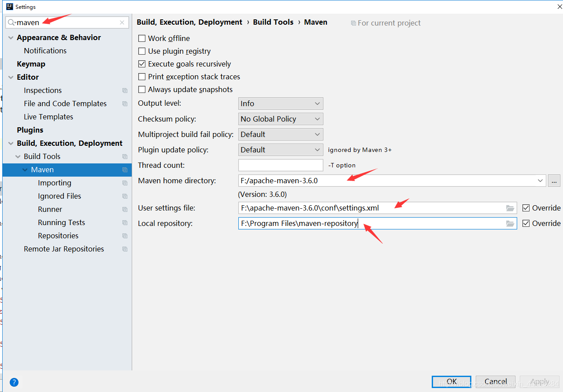Open the Plugin update policy dropdown
Screen dimensions: 563x392
[x=281, y=150]
